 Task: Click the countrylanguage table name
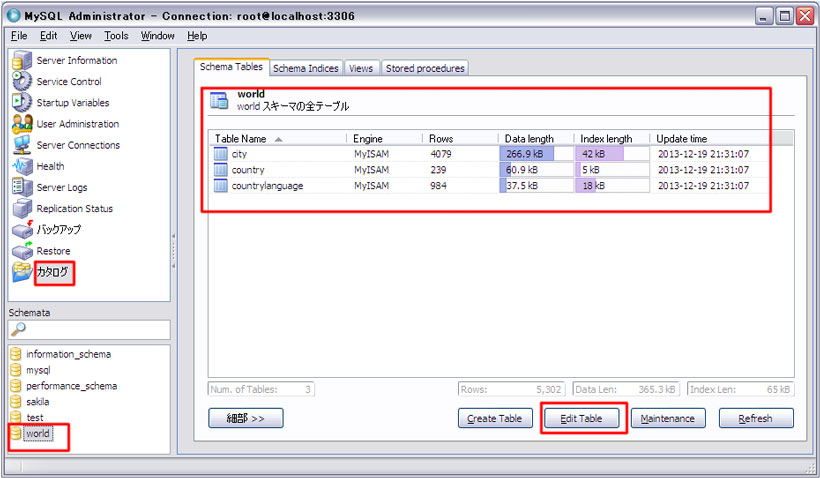point(267,186)
